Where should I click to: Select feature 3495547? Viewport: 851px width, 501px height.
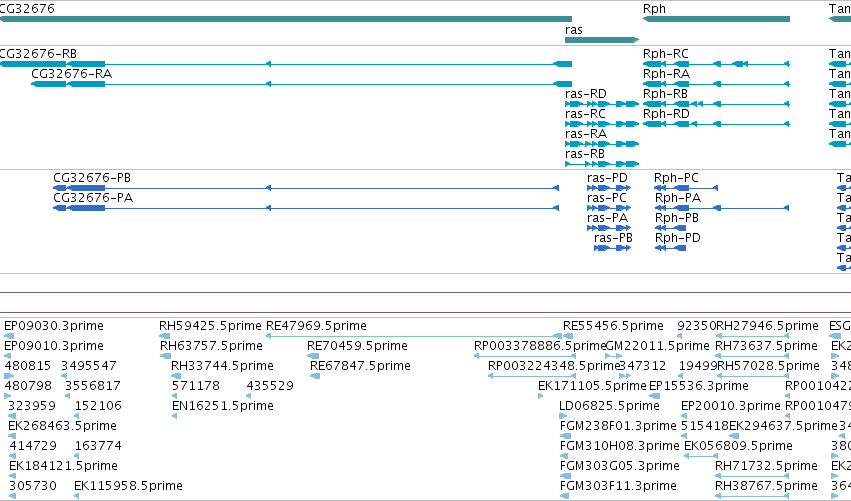(x=89, y=366)
